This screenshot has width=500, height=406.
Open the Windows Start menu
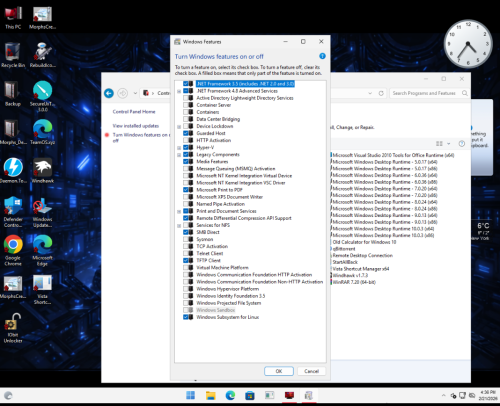click(x=191, y=396)
